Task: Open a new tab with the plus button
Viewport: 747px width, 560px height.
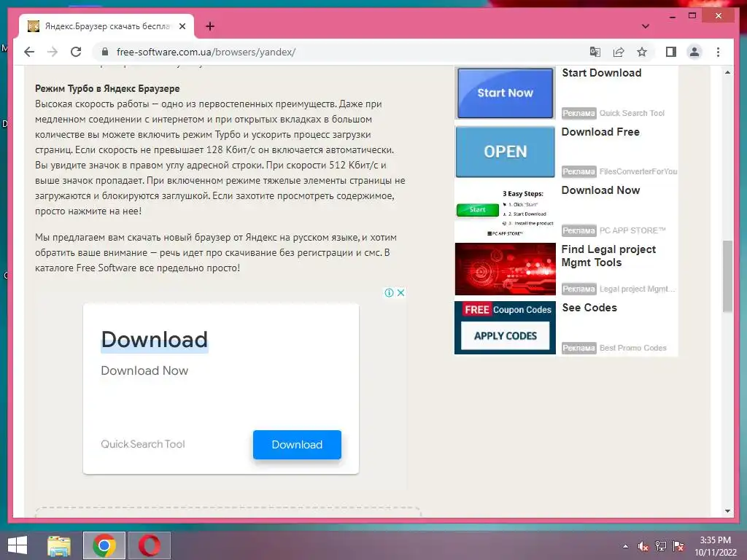Action: [x=210, y=26]
